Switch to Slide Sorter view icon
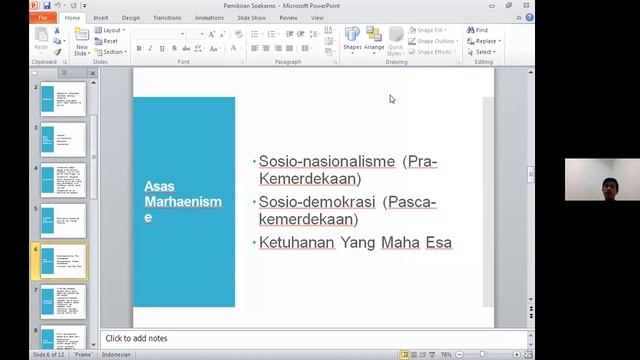Image resolution: width=640 pixels, height=360 pixels. (x=413, y=355)
